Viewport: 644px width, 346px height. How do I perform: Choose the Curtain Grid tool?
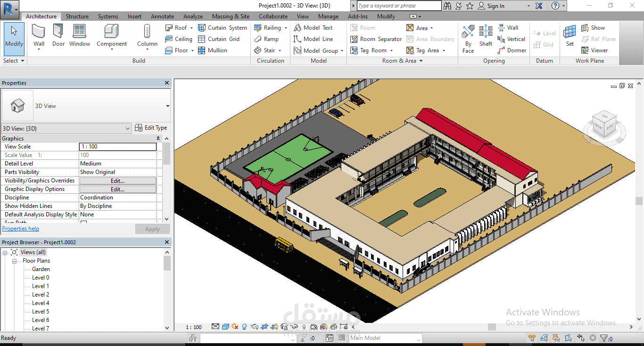(219, 39)
